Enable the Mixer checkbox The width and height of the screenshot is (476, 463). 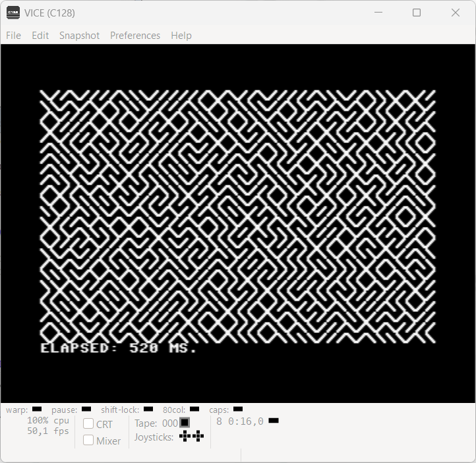coord(88,440)
